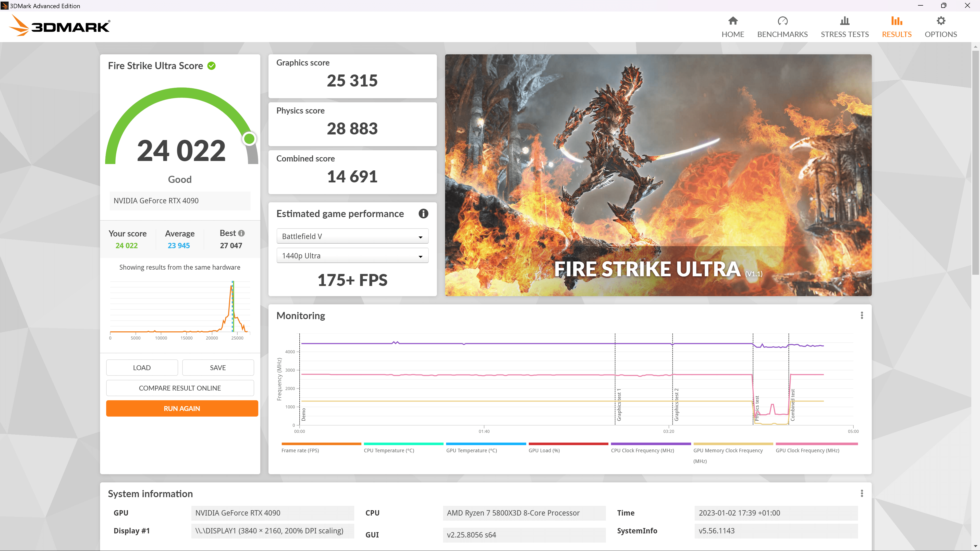Toggle Frame rate (FPS) legend series
The image size is (980, 551).
tap(300, 450)
